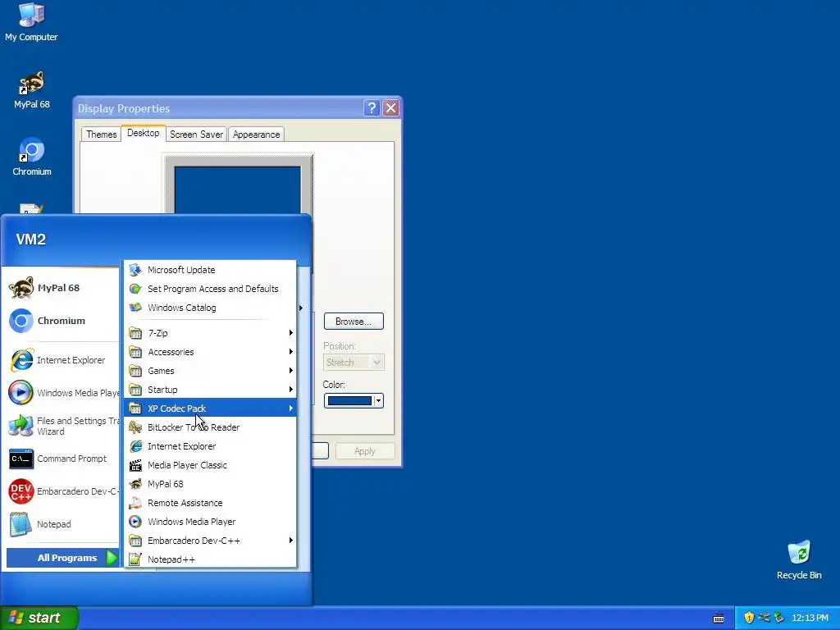
Task: Click Embarcadero Dev-C++ icon in left pane
Action: pyautogui.click(x=21, y=491)
